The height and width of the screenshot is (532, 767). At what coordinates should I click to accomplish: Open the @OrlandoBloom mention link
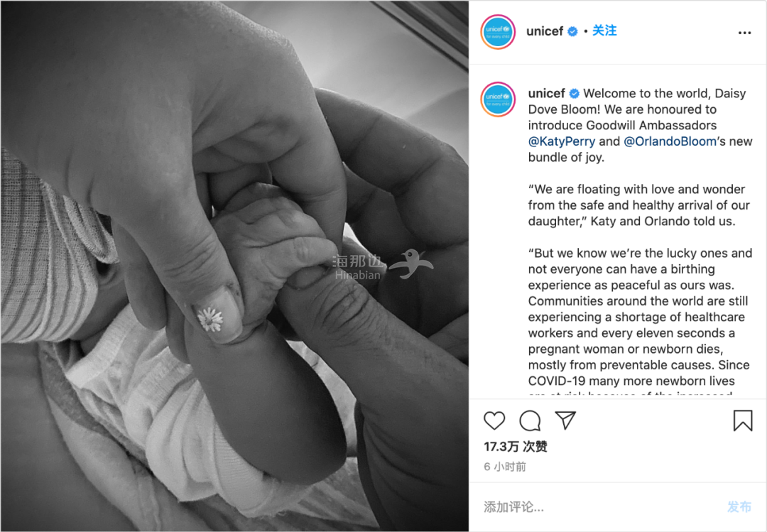670,141
